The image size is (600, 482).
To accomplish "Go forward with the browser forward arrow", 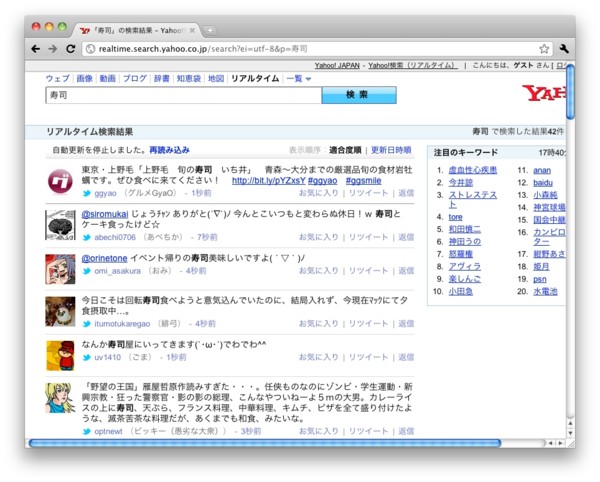I will [x=53, y=49].
